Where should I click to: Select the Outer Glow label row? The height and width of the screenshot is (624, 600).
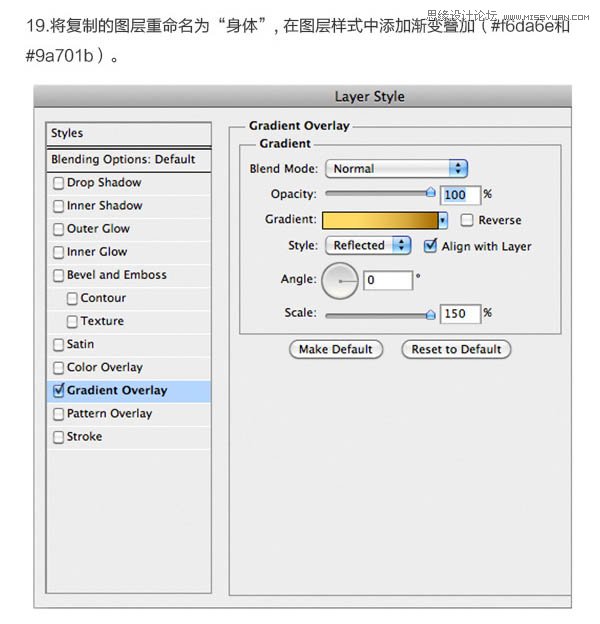point(129,229)
